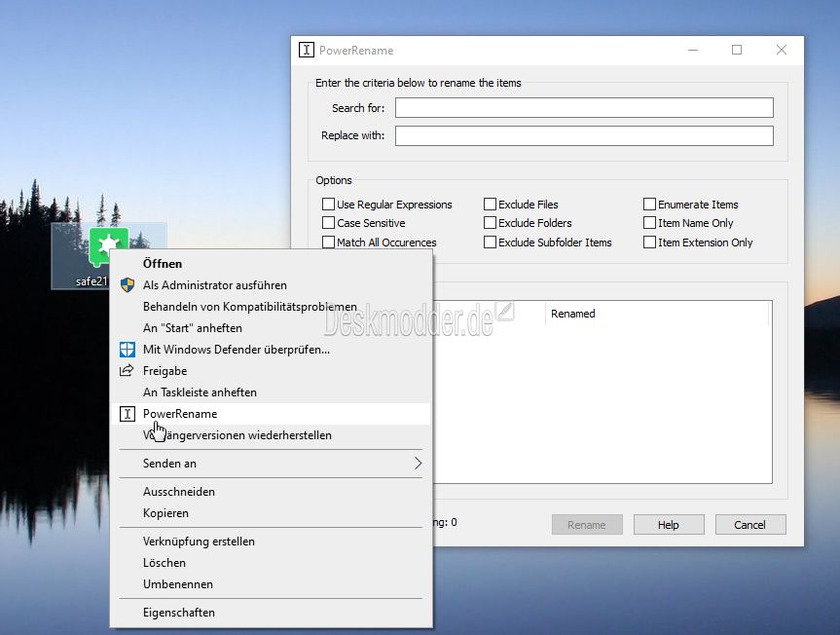The width and height of the screenshot is (840, 635).
Task: Enable the Exclude Folders option
Action: click(x=490, y=223)
